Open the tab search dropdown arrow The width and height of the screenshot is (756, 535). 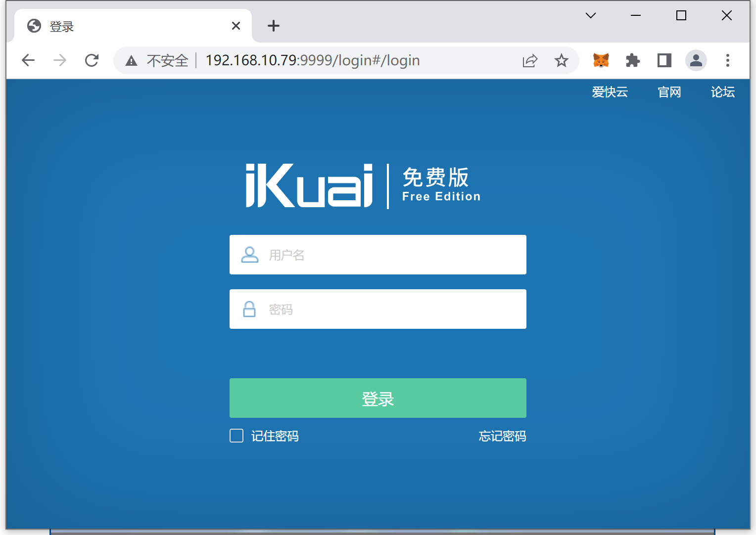(591, 15)
